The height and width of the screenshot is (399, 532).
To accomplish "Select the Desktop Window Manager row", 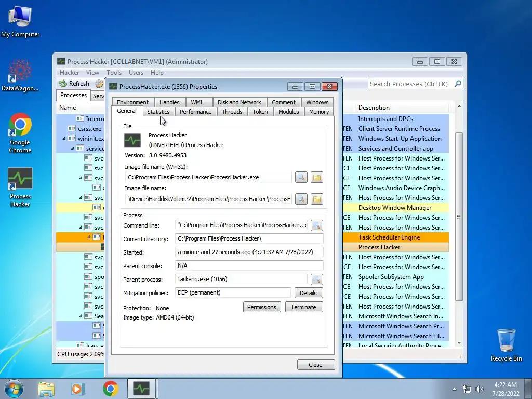I will click(395, 208).
